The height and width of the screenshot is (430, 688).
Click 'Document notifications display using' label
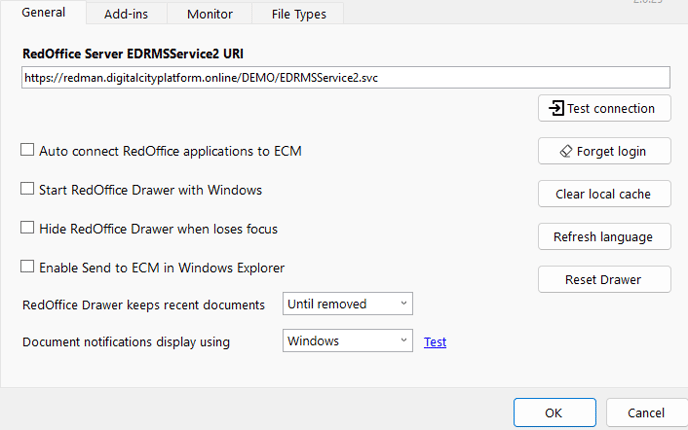(126, 342)
